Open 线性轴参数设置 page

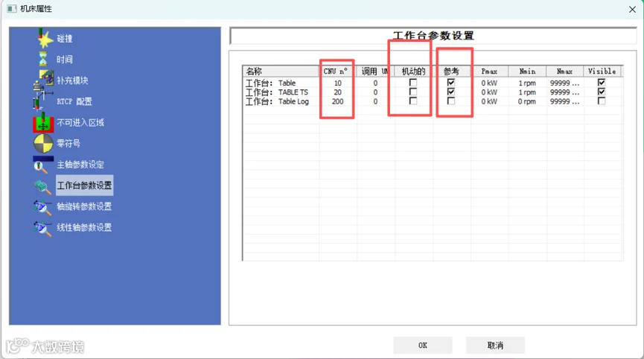(84, 228)
